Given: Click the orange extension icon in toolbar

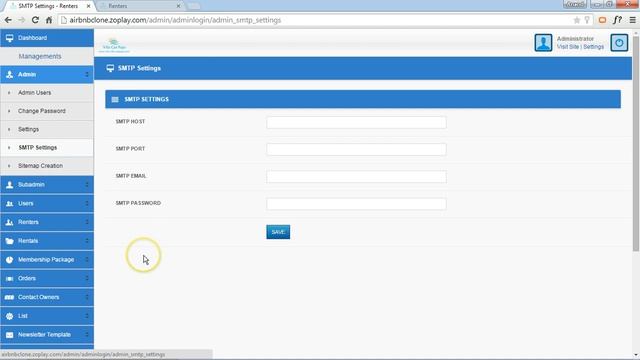Looking at the screenshot, I should (602, 20).
